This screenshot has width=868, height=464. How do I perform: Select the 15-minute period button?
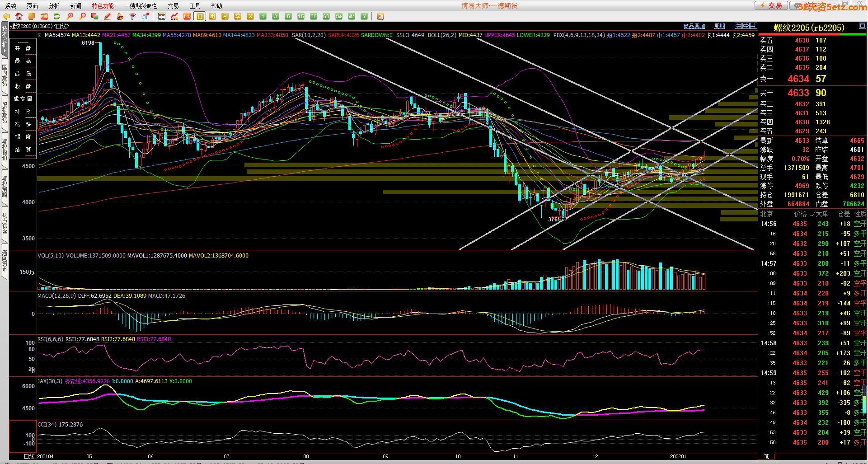point(300,16)
